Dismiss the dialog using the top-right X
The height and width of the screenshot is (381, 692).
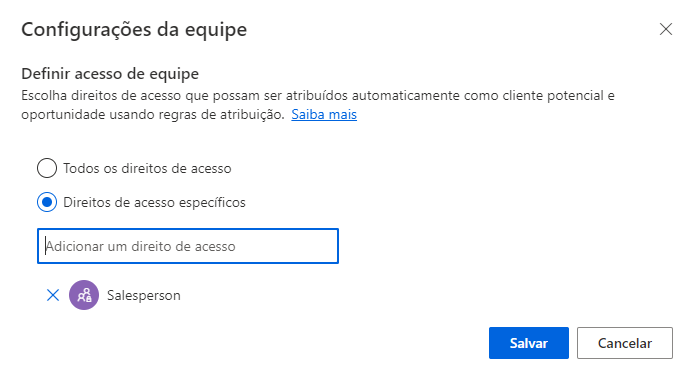666,29
